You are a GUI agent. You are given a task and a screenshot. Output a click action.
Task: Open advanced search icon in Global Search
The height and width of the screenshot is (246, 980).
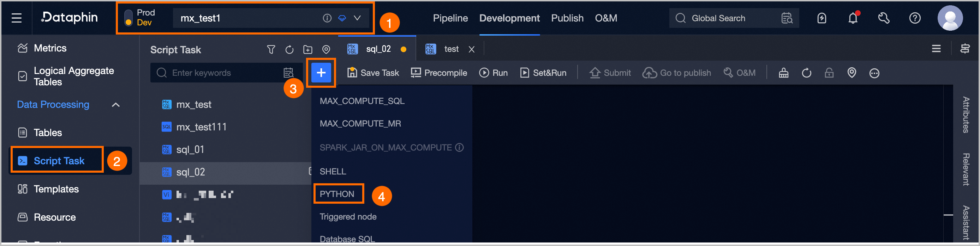click(787, 18)
